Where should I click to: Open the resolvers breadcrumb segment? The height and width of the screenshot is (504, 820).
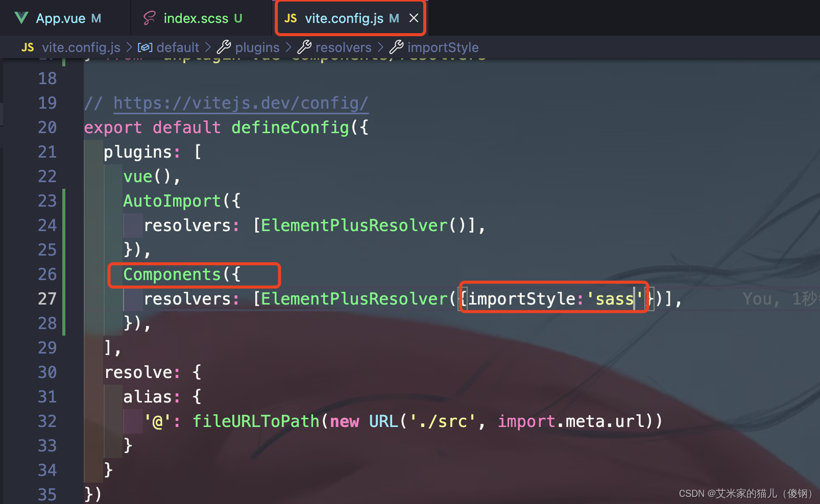pos(344,47)
